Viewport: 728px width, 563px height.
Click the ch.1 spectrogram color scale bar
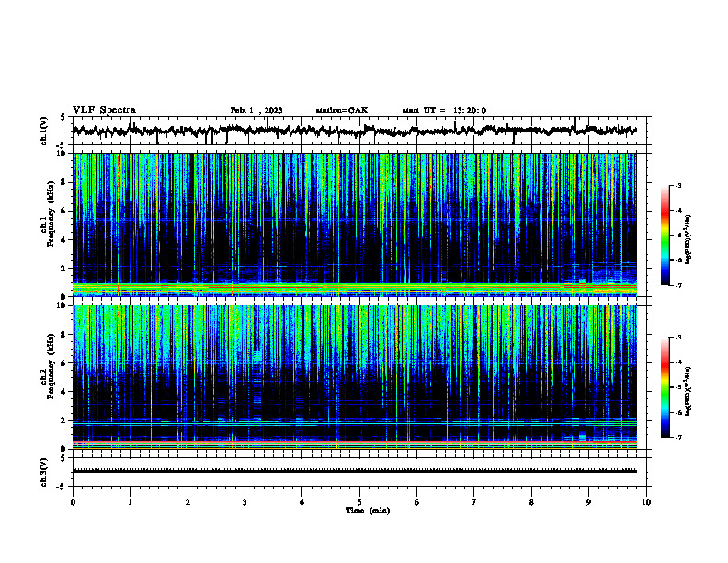[665, 236]
